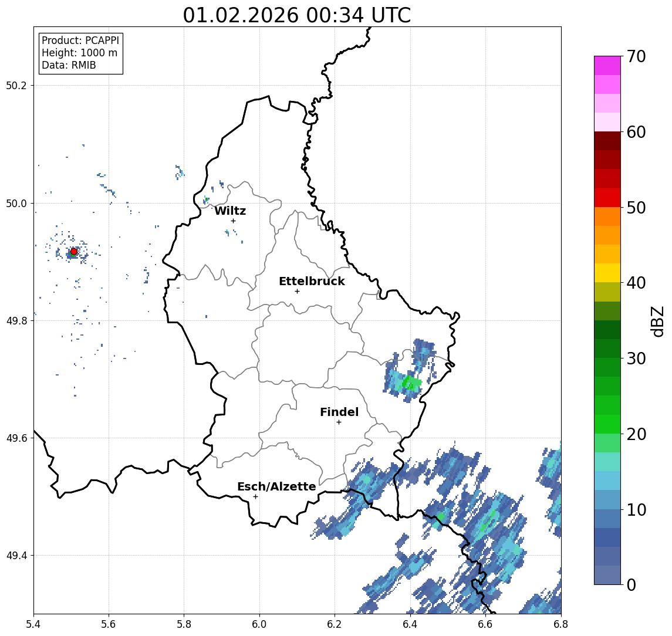
Task: Select the 'Esch/Alzette' city label
Action: click(276, 486)
